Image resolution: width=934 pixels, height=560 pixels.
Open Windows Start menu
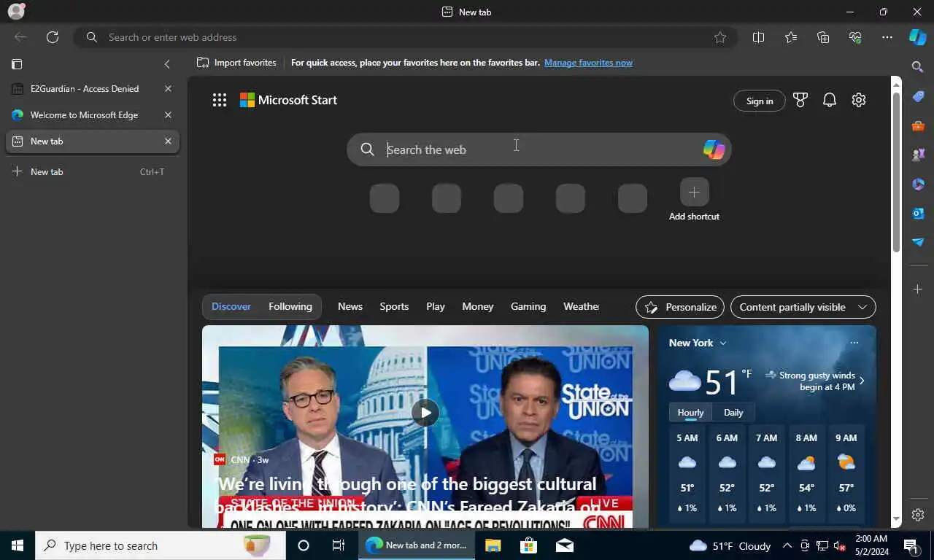tap(18, 545)
